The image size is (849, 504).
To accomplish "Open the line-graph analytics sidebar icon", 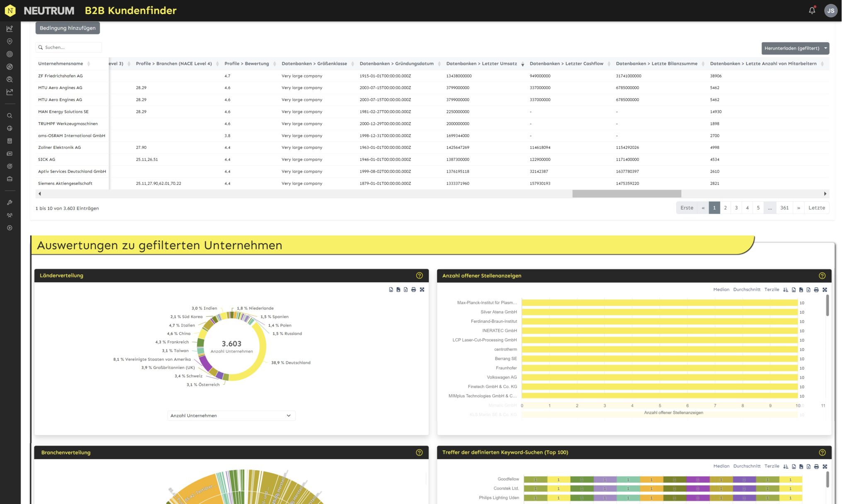I will coord(10,29).
